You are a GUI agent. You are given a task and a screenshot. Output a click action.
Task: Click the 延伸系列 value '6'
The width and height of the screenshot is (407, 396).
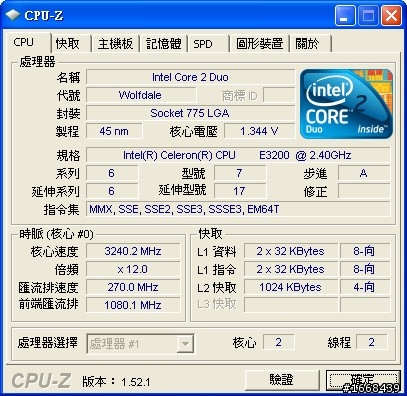pos(112,191)
